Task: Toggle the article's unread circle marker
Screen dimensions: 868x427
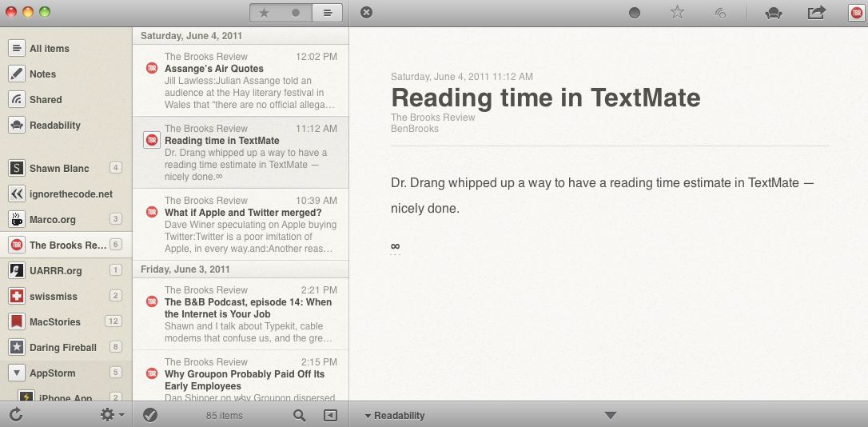Action: pos(634,13)
